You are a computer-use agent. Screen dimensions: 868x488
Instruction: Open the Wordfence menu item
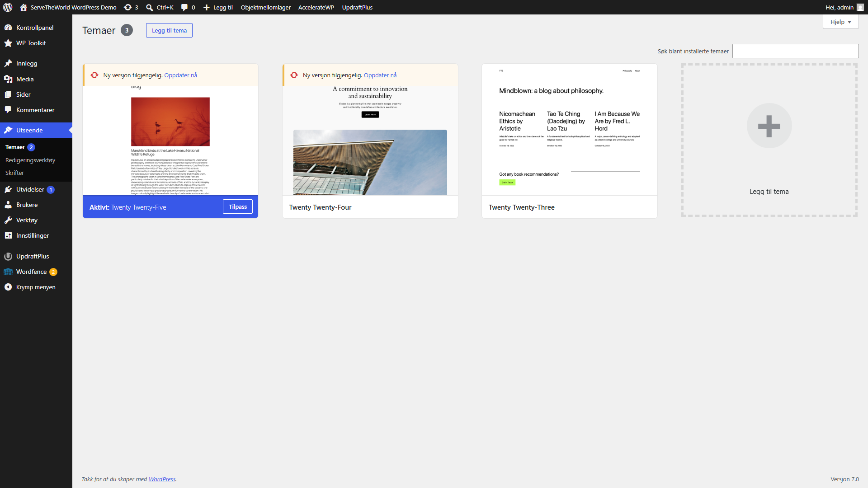(x=36, y=272)
